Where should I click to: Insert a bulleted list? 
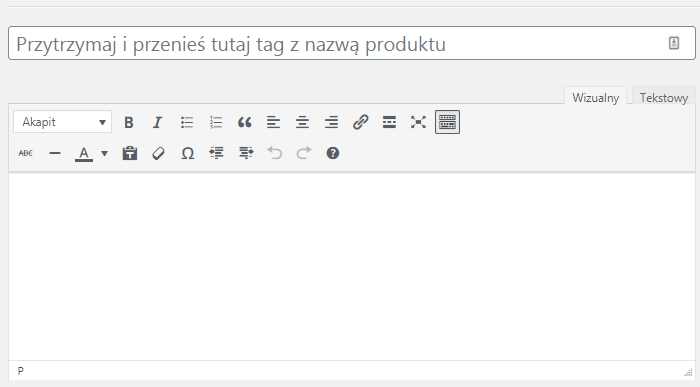click(187, 122)
